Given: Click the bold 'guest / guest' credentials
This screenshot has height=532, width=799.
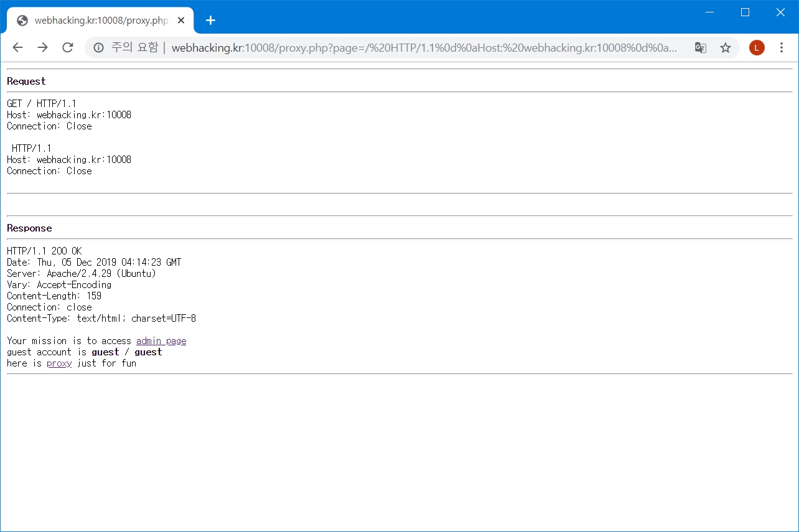Looking at the screenshot, I should 127,352.
